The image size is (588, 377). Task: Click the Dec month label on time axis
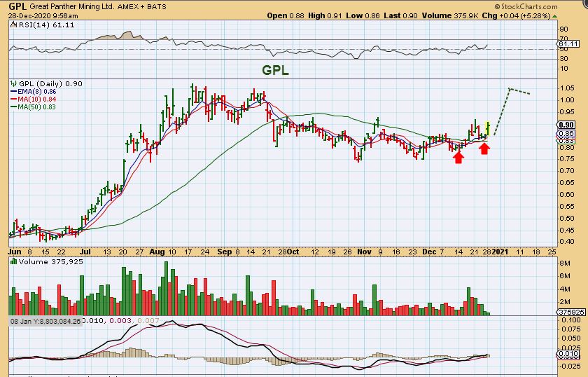point(429,252)
